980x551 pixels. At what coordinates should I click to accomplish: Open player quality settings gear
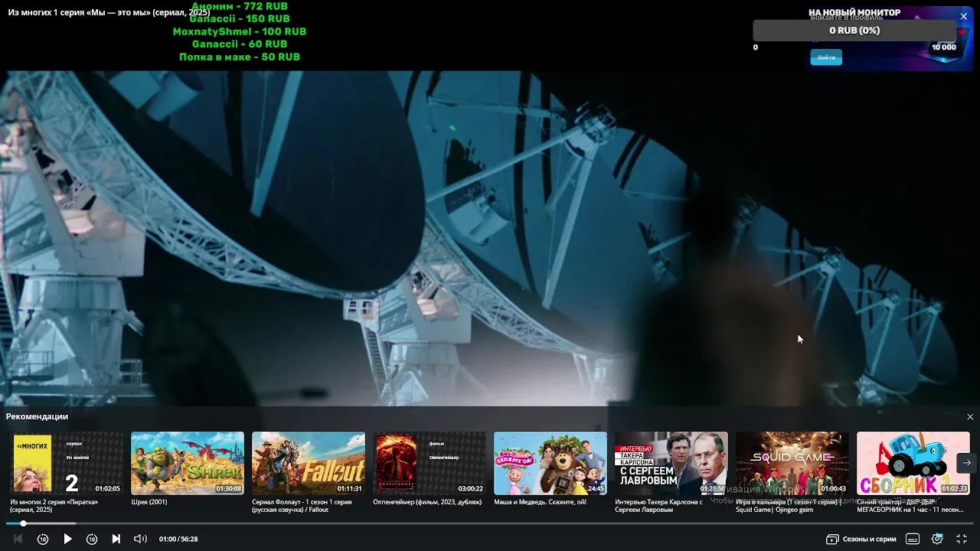coord(937,539)
